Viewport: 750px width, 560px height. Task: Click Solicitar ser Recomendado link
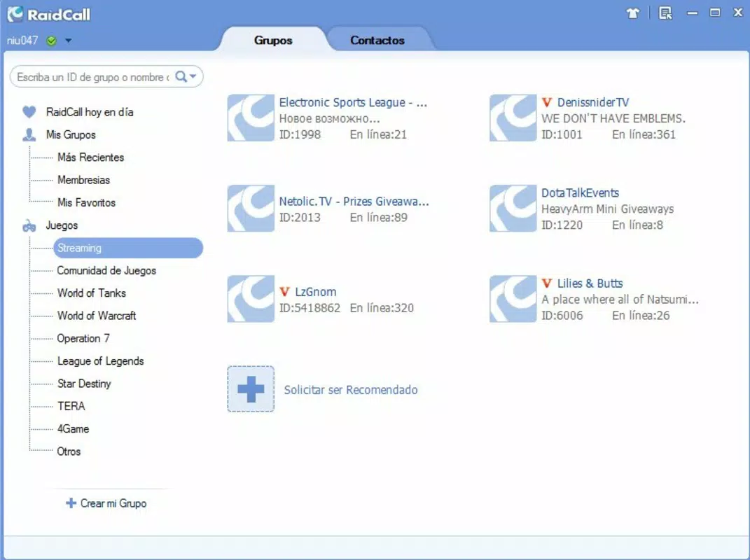pyautogui.click(x=351, y=390)
